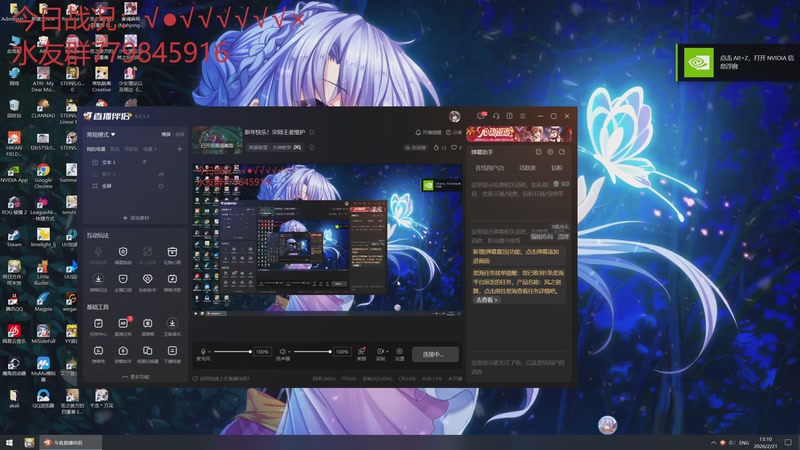Toggle the icon beside 文本 1 source
Screen dimensions: 800x450
click(x=145, y=162)
